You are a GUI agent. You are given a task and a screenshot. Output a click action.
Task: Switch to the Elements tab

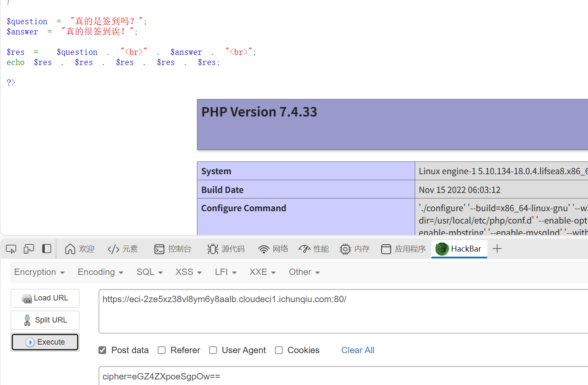coord(123,249)
